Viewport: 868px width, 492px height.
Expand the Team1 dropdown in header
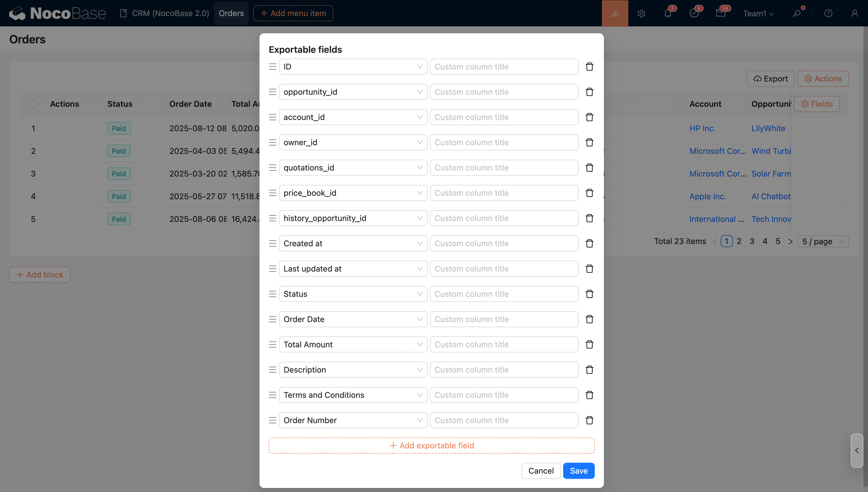(758, 13)
